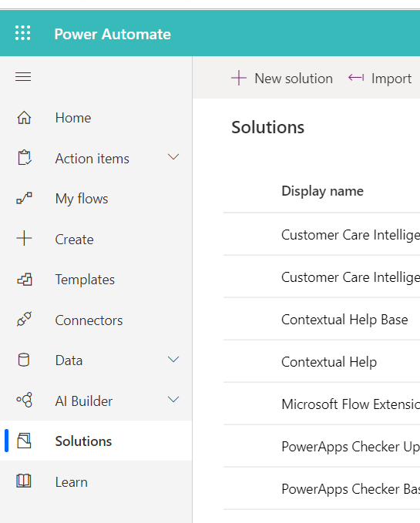Click the Templates icon
This screenshot has height=523, width=420.
coord(25,280)
